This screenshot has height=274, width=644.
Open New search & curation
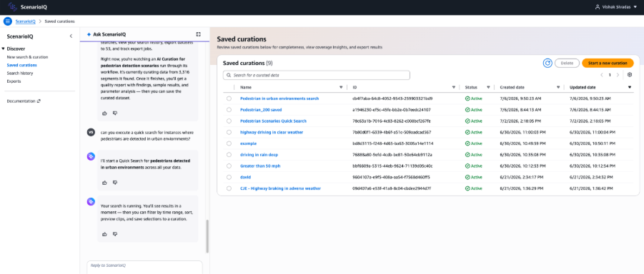(x=27, y=57)
